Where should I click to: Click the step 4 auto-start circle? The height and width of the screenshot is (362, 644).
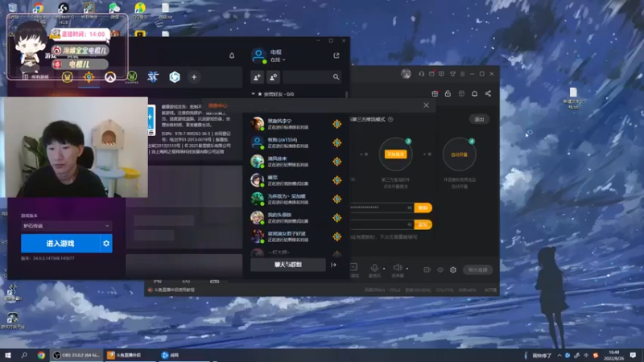click(x=459, y=154)
